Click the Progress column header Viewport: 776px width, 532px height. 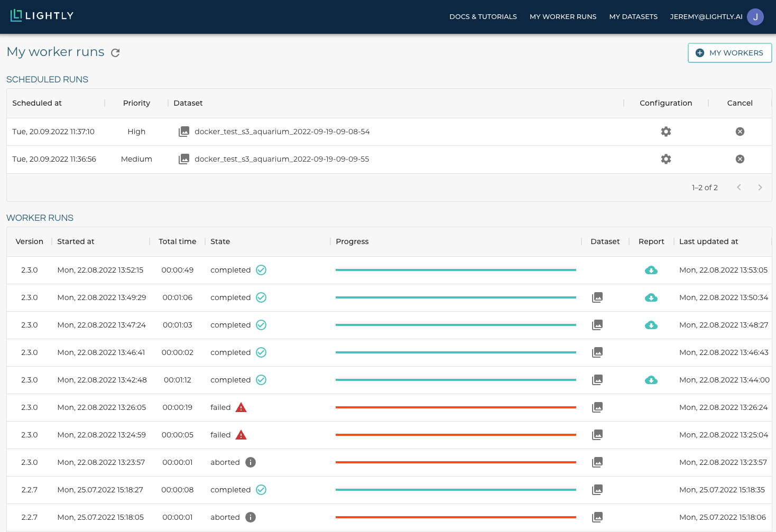point(352,241)
